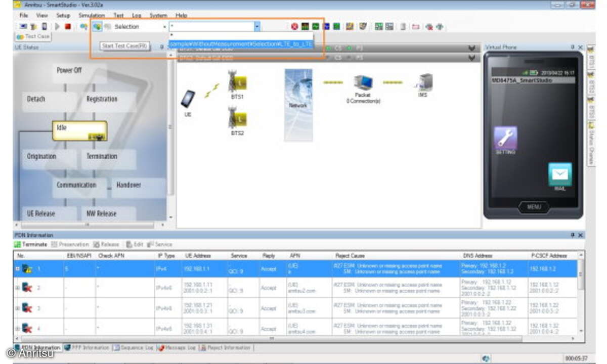Click the red square stop icon in toolbar
Image resolution: width=607 pixels, height=364 pixels.
point(68,26)
